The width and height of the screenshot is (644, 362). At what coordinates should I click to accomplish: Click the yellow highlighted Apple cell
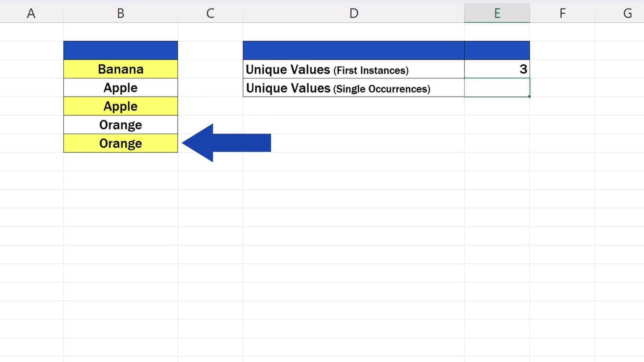click(120, 106)
